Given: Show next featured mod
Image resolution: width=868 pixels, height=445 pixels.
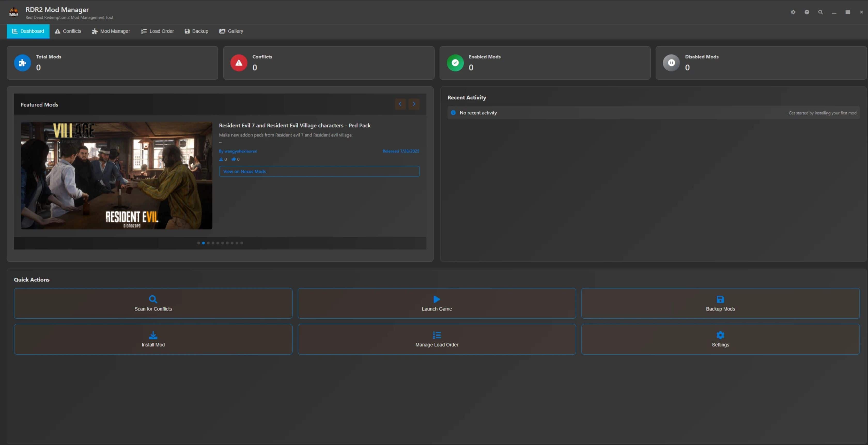Looking at the screenshot, I should coord(414,104).
